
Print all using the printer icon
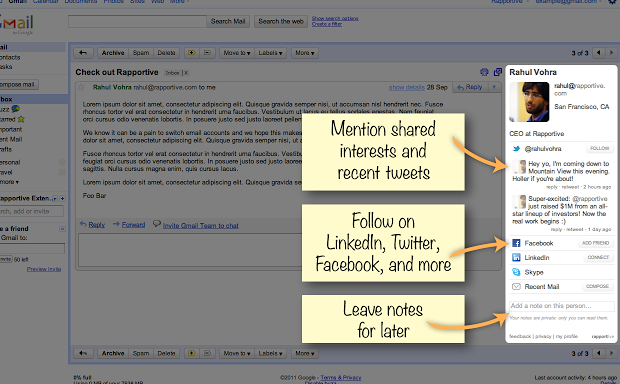(484, 72)
